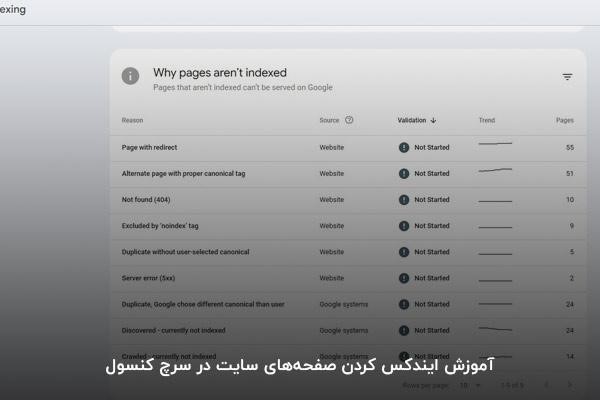Click the Pages column header
The width and height of the screenshot is (600, 400).
click(565, 120)
